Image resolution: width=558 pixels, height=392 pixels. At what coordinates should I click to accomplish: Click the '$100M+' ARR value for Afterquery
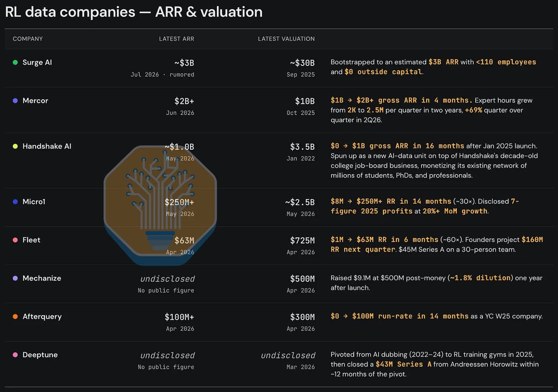179,317
